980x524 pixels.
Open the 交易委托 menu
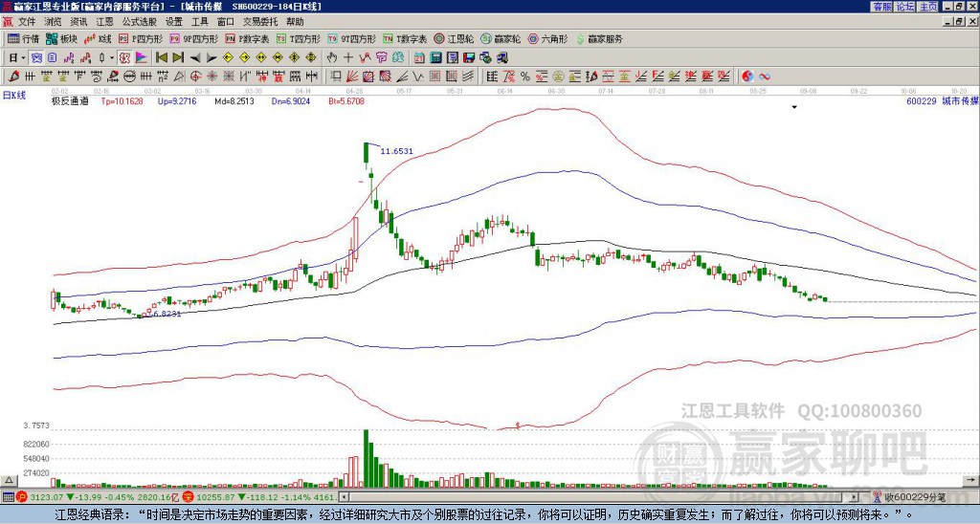click(x=260, y=22)
